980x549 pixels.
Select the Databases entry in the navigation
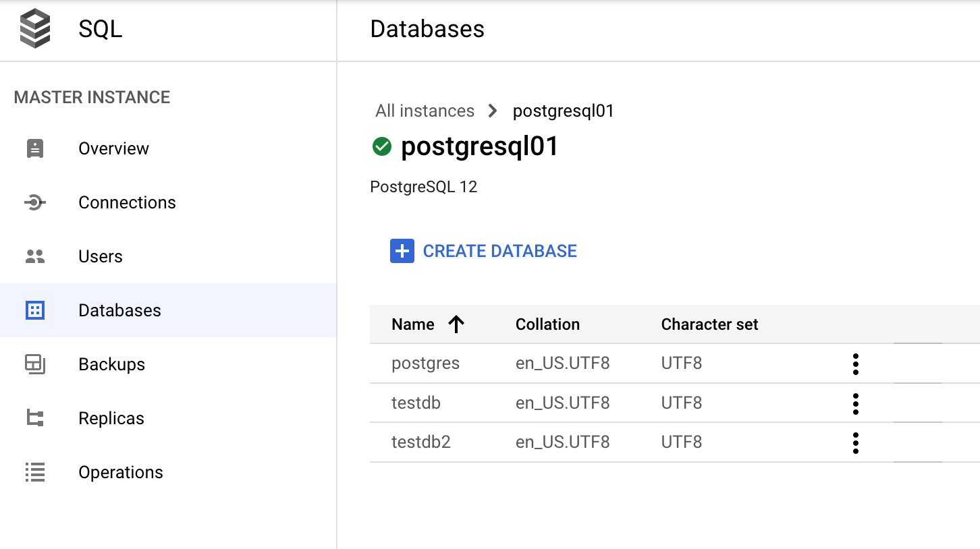pyautogui.click(x=119, y=310)
